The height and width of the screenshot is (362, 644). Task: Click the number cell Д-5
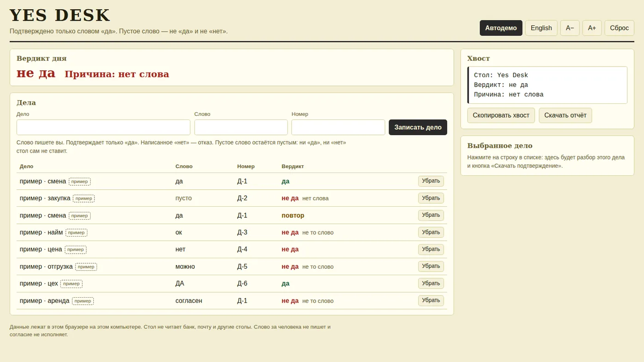[x=242, y=266]
